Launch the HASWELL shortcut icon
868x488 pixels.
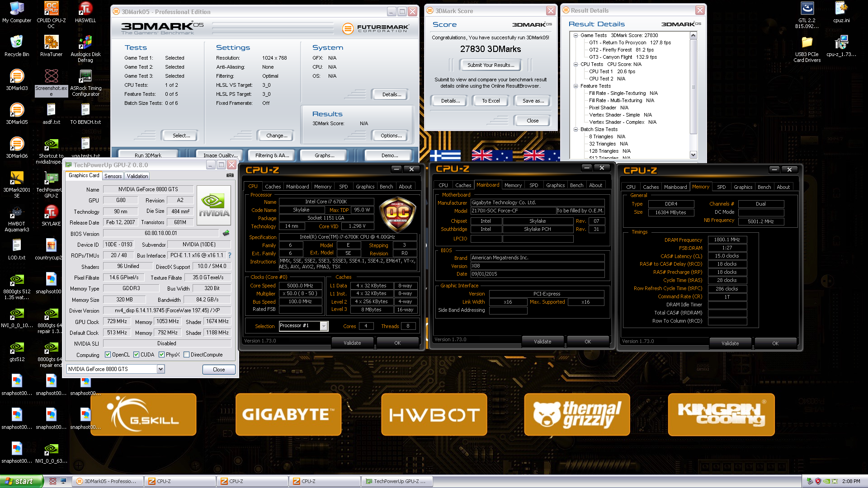click(85, 12)
